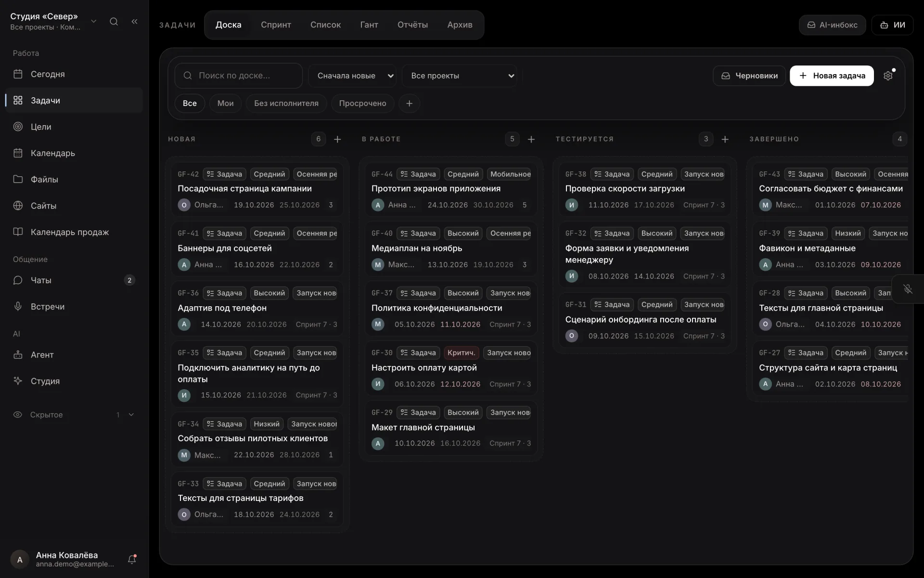Open Чаты in the sidebar
The image size is (924, 578).
tap(74, 280)
